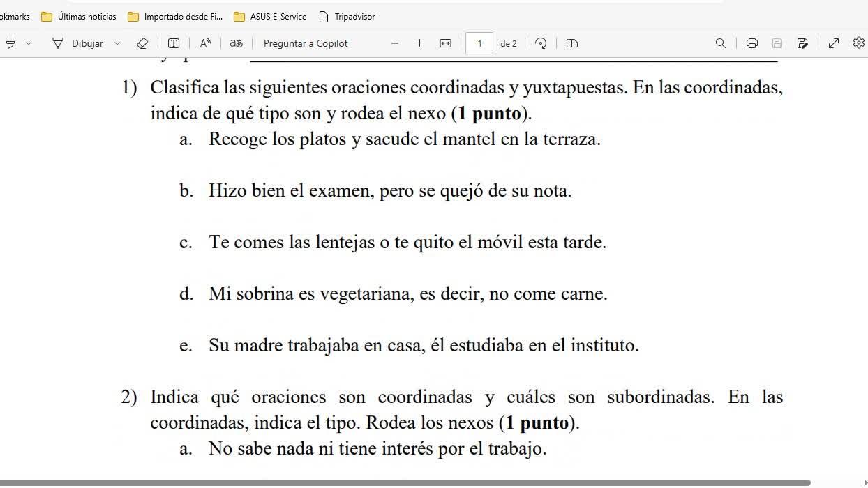Zoom out the PDF page

395,43
